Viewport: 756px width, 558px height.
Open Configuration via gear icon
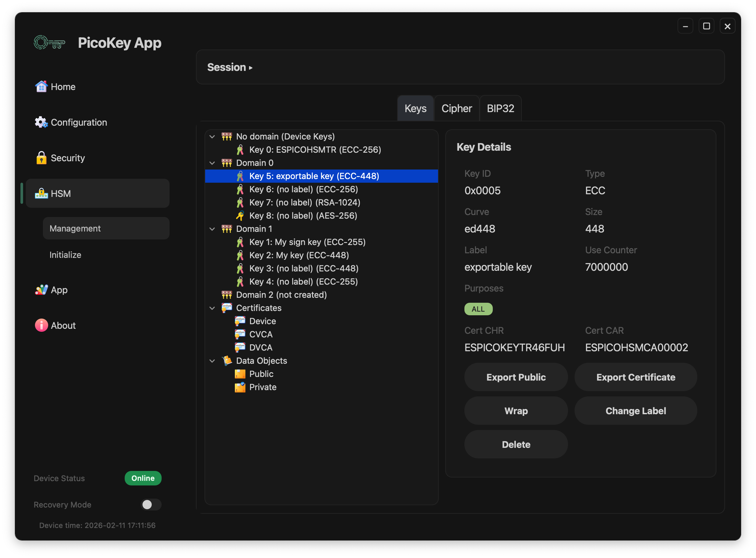point(41,122)
